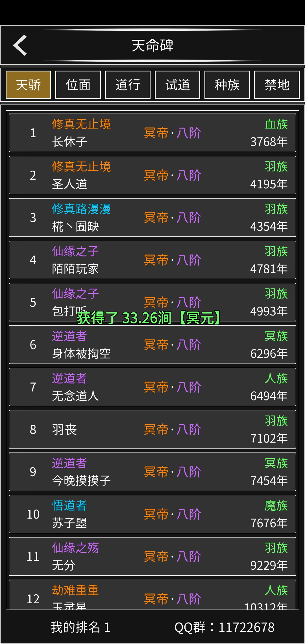Tap the 9229年 value
The width and height of the screenshot is (305, 644).
269,565
